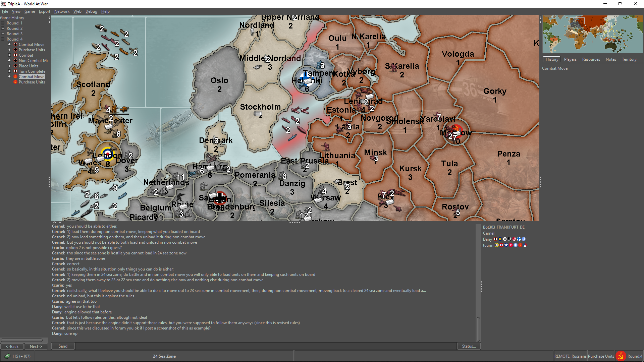644x362 pixels.
Task: Click tcurin's Soviet hammer and sickle icon
Action: point(520,245)
